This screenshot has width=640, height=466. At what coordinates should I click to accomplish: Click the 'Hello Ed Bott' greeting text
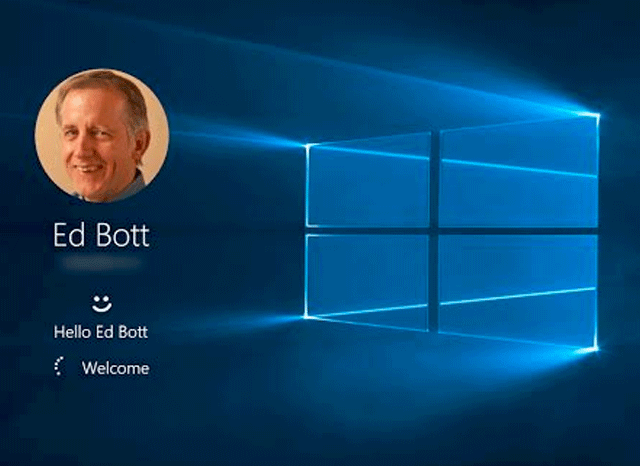(x=100, y=332)
